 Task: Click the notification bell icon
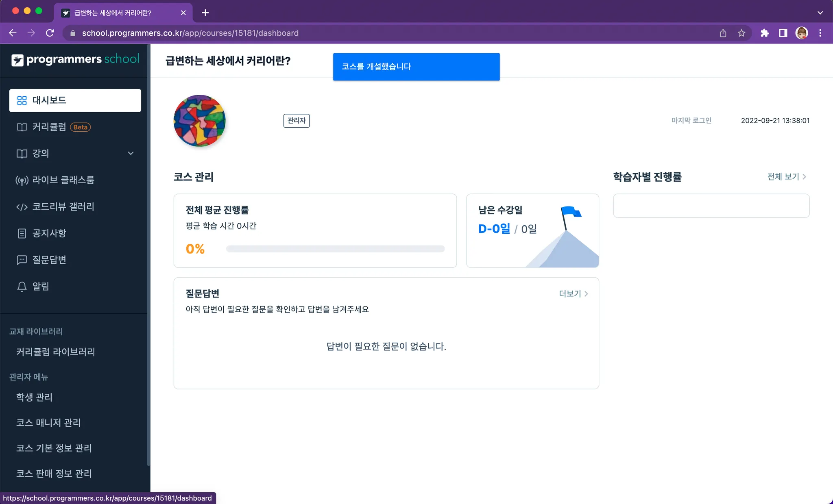[x=22, y=287]
